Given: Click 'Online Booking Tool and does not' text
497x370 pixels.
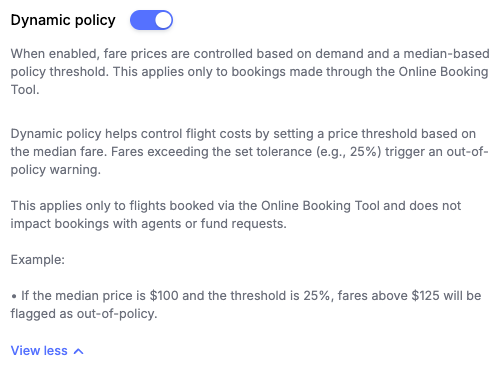Looking at the screenshot, I should pyautogui.click(x=361, y=206).
